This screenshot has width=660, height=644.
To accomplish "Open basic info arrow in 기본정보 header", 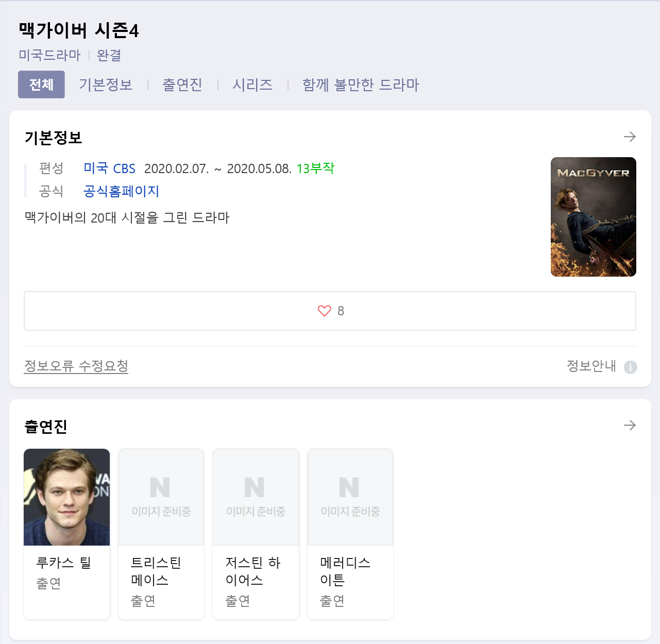I will 630,137.
